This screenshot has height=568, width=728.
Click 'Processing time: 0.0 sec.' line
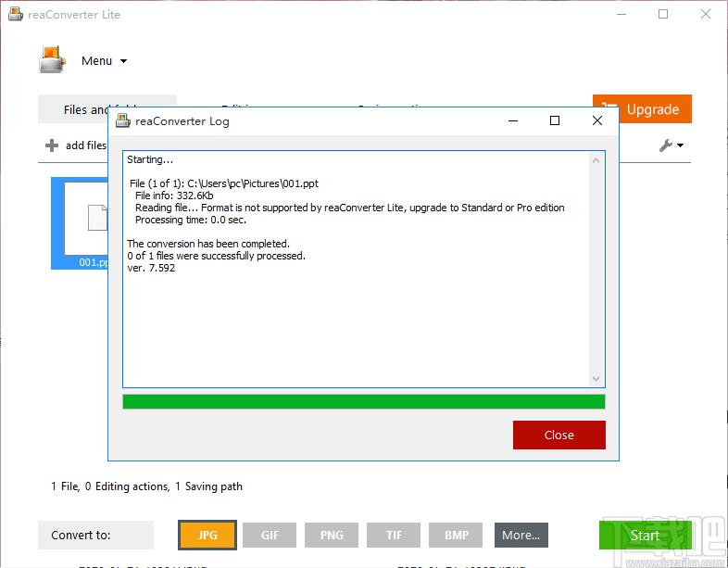pos(191,220)
